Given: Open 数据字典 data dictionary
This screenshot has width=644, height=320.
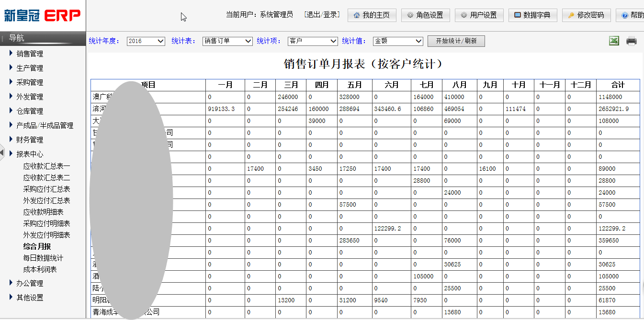Looking at the screenshot, I should pyautogui.click(x=532, y=15).
